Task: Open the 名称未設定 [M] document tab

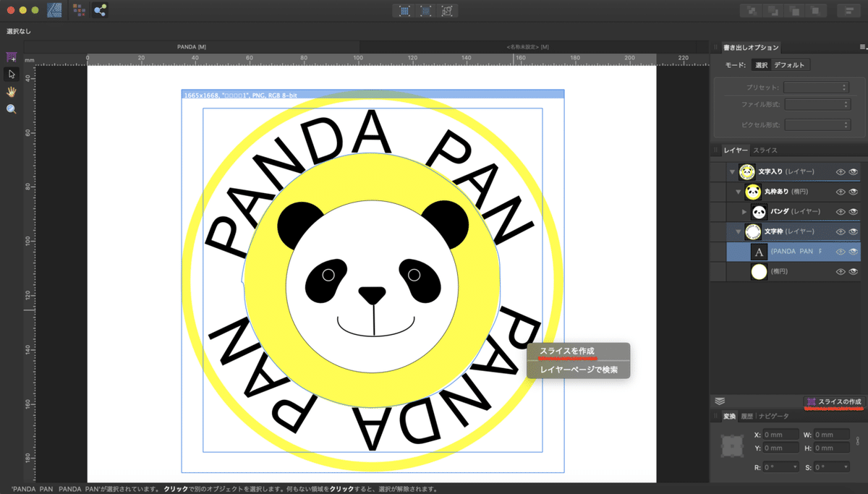Action: [x=528, y=47]
